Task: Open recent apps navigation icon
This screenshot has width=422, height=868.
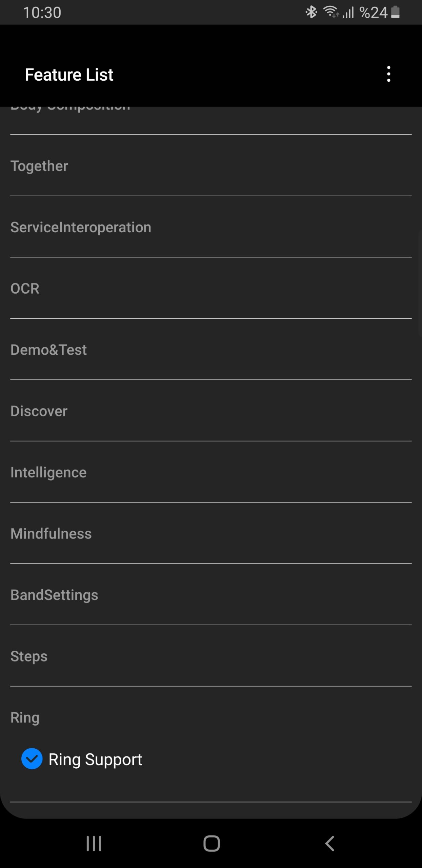Action: [94, 843]
